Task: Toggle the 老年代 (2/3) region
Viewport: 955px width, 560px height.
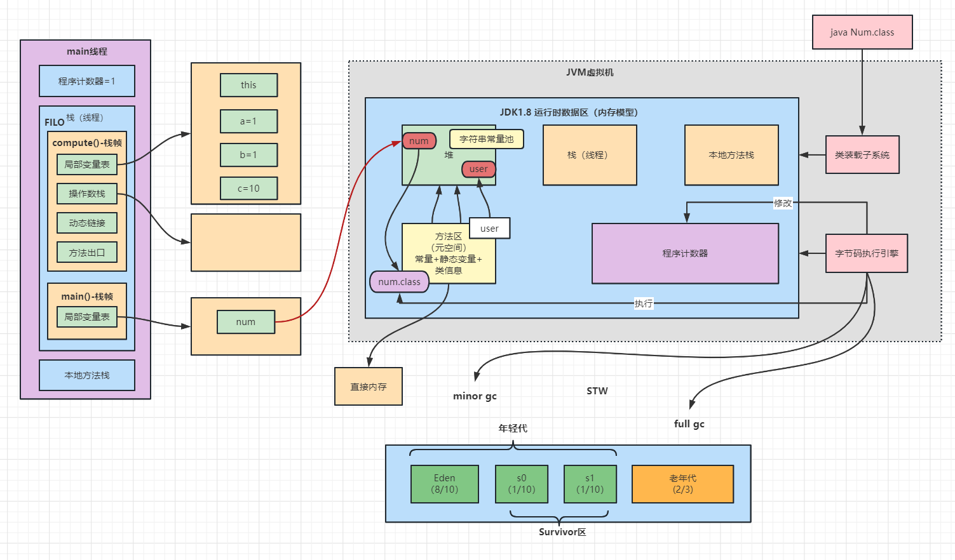Action: point(682,483)
